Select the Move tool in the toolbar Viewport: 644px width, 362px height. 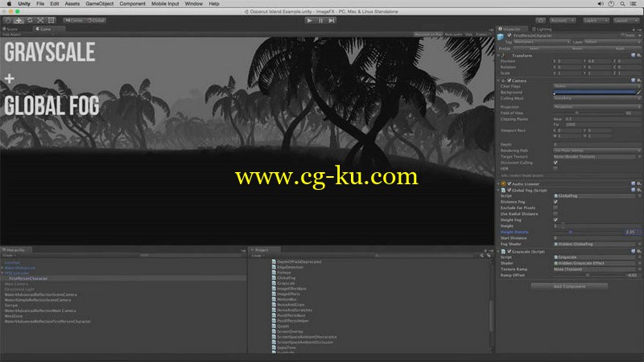pyautogui.click(x=19, y=20)
